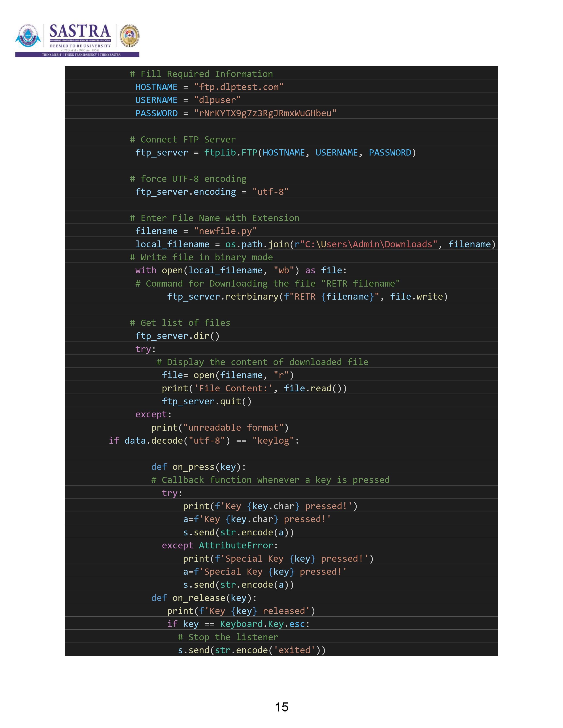Collapse the try block after ftp_server.dir

144,349
